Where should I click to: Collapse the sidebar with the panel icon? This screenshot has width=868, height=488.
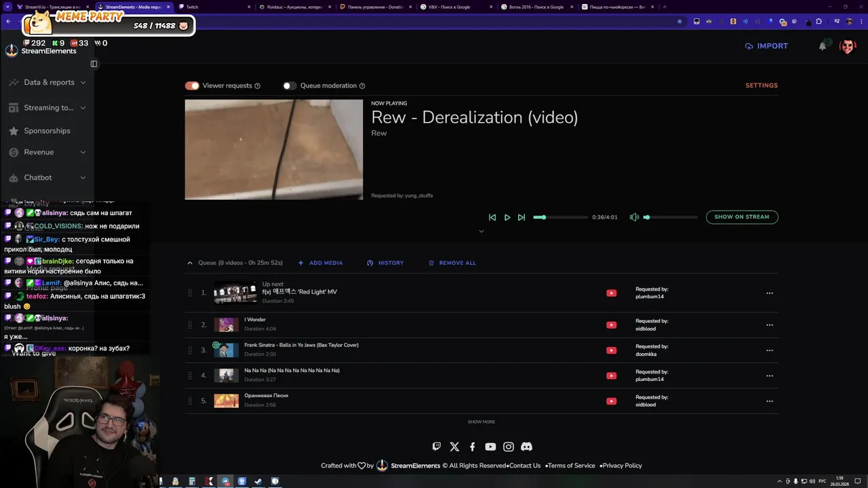pos(94,64)
